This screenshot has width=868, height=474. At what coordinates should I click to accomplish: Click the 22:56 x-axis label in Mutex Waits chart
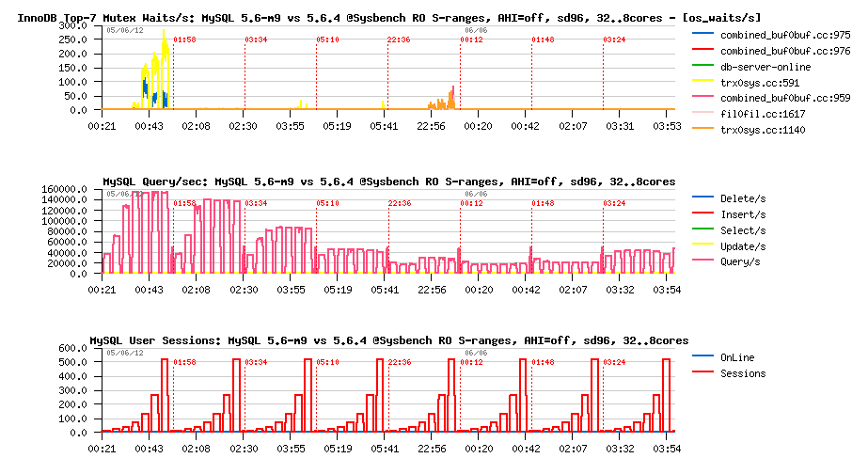click(432, 126)
